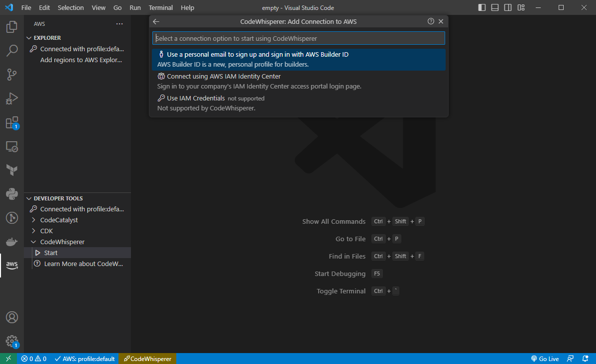
Task: Click the help question mark in dialog
Action: pyautogui.click(x=431, y=21)
